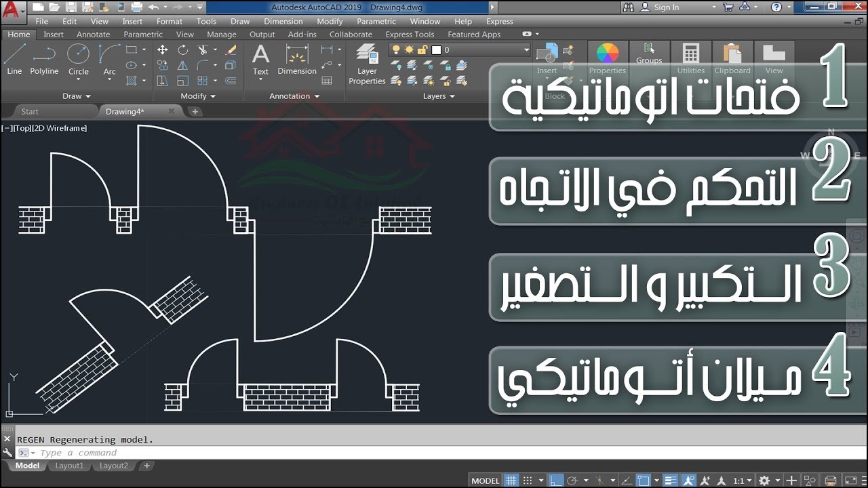Add new drawing tab with plus button
This screenshot has width=868, height=488.
coord(195,112)
